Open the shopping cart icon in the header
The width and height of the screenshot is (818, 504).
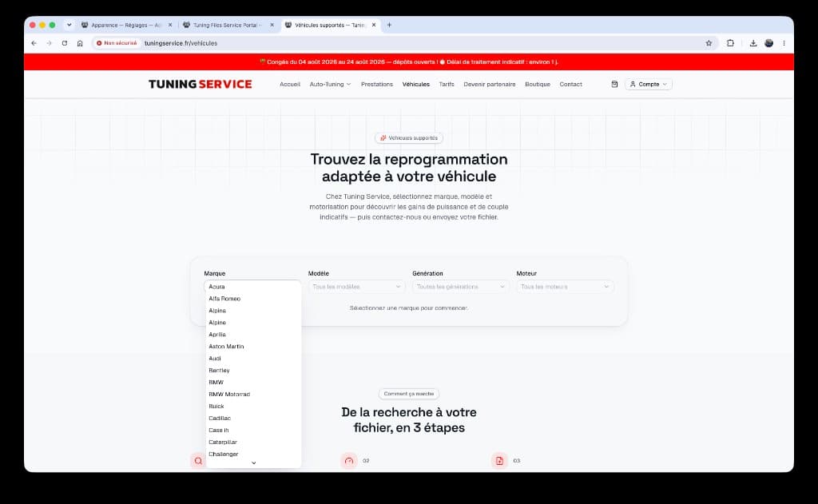[614, 84]
